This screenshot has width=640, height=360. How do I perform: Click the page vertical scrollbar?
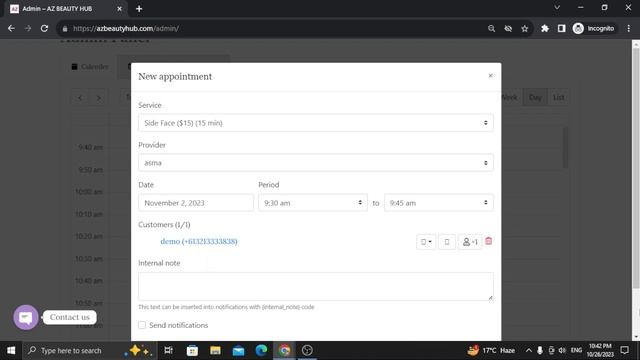(x=636, y=168)
